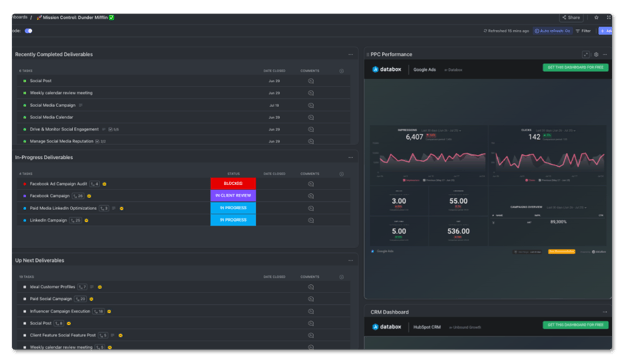
Task: Click the Clicks line chart
Action: [x=549, y=161]
